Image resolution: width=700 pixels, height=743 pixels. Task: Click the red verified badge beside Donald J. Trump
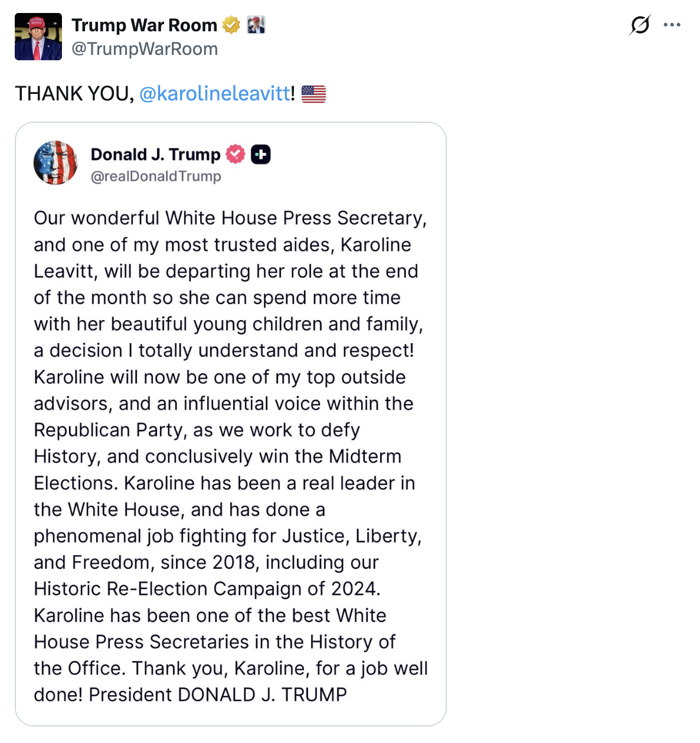(x=235, y=154)
